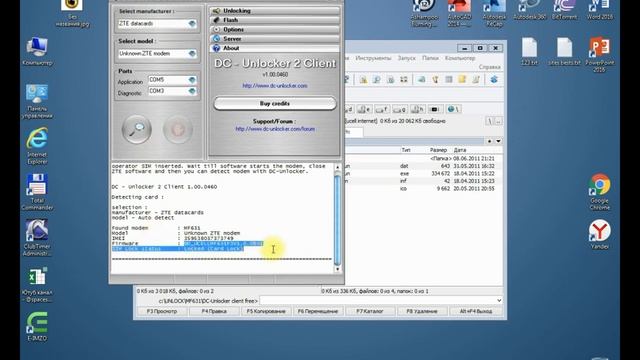Viewport: 640px width, 360px height.
Task: Select the exe file row sized 334 672
Action: click(424, 173)
